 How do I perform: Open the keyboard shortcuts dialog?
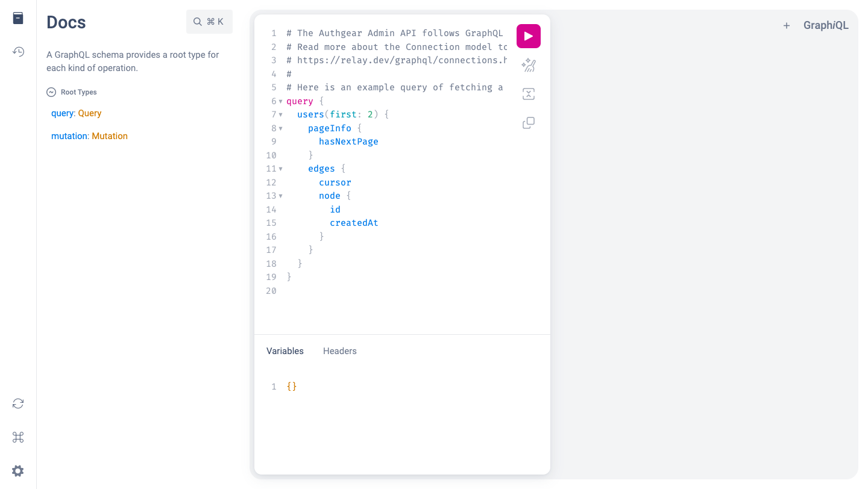click(x=18, y=437)
